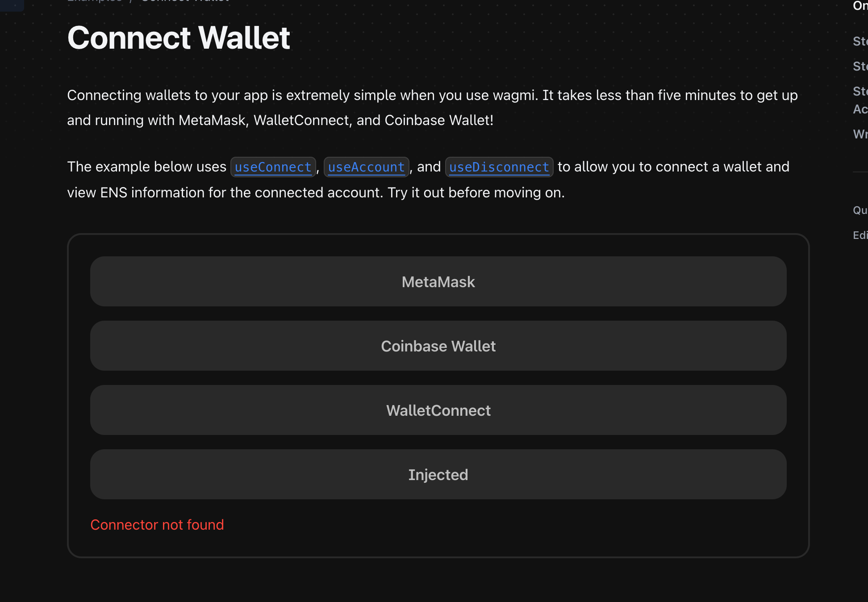Open the useDisconnect hook documentation
The image size is (868, 602).
pos(499,167)
